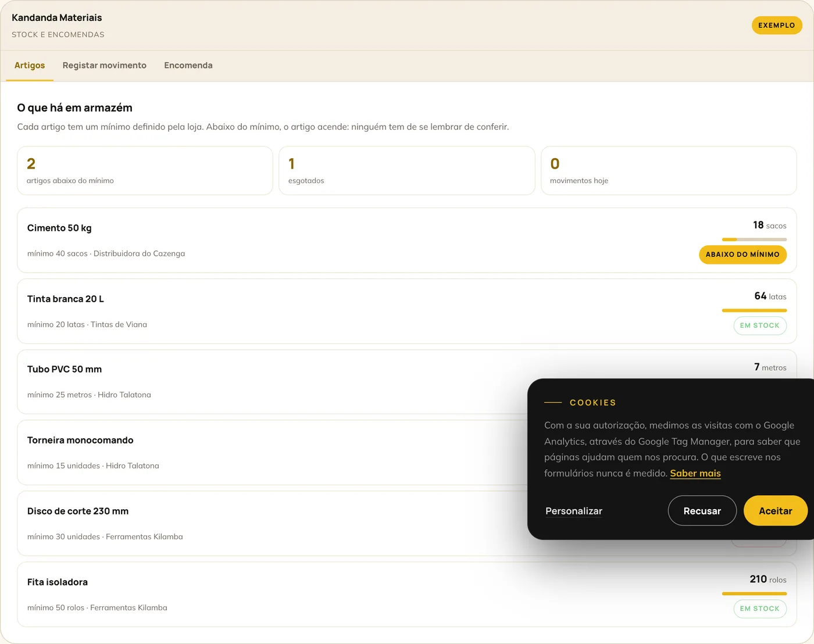Click the 'Kandanda Materiais' store title

tap(57, 17)
